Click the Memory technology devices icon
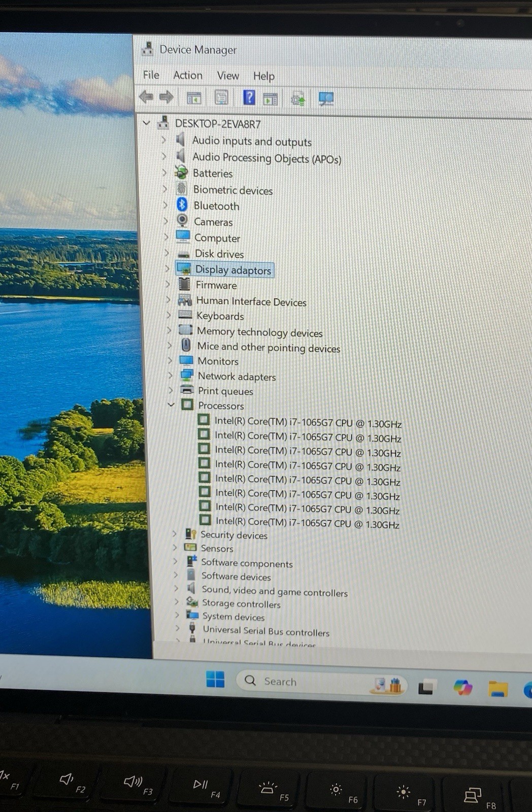This screenshot has width=532, height=812. (186, 330)
